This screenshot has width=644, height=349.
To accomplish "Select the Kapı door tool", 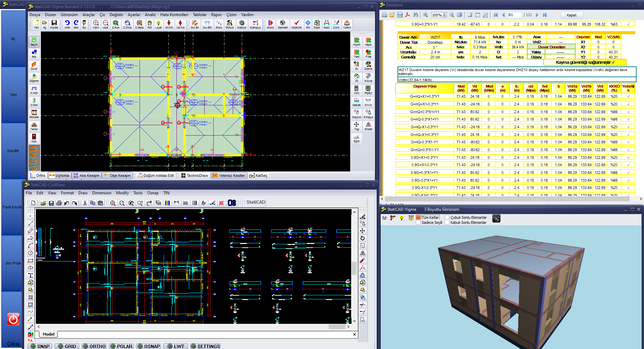I will coord(34,138).
